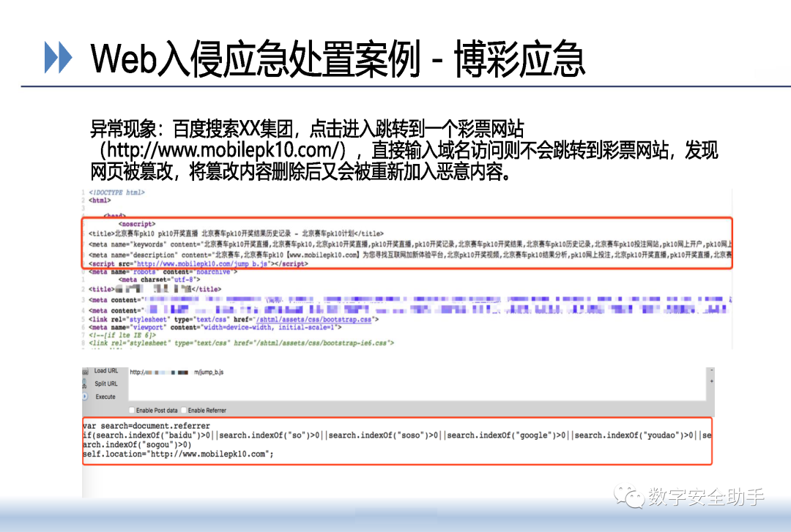Click the plus control beside the URL box
The width and height of the screenshot is (791, 532).
711,381
